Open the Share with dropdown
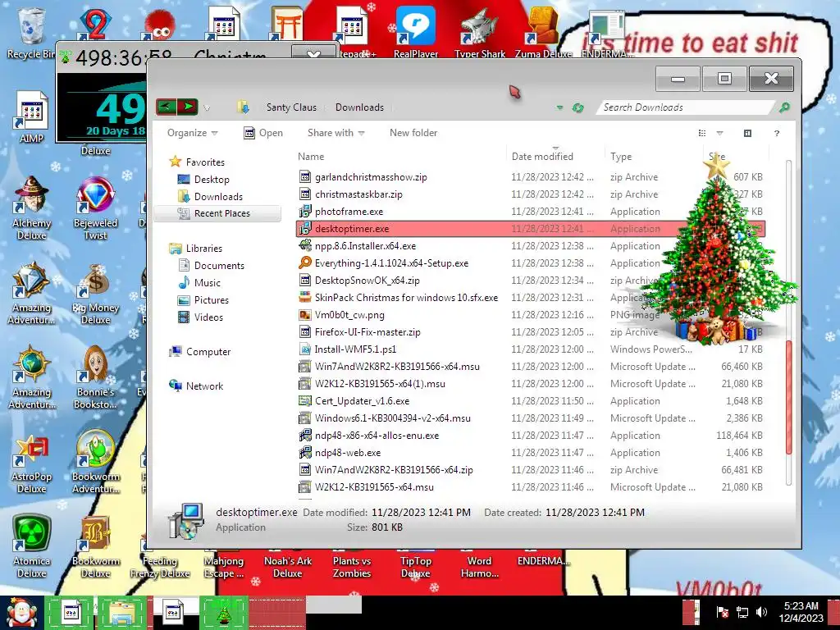Image resolution: width=840 pixels, height=630 pixels. coord(336,133)
